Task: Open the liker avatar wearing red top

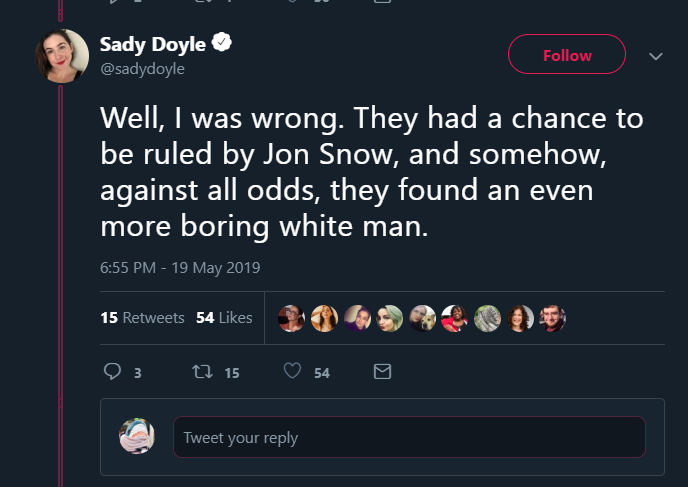Action: coord(455,319)
